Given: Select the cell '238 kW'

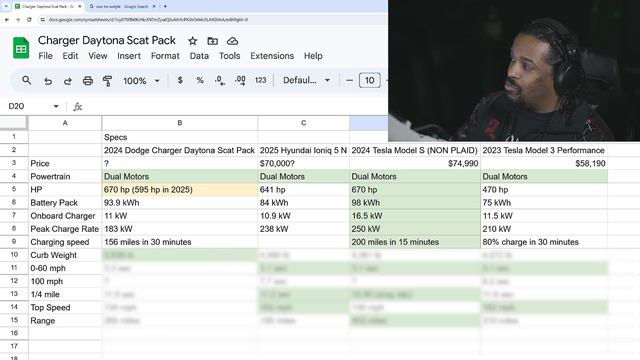Looking at the screenshot, I should (x=303, y=229).
